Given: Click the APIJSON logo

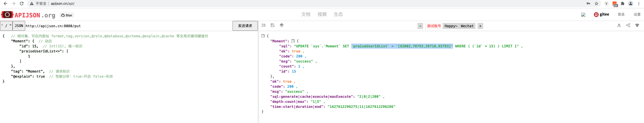Looking at the screenshot, I should (28, 15).
